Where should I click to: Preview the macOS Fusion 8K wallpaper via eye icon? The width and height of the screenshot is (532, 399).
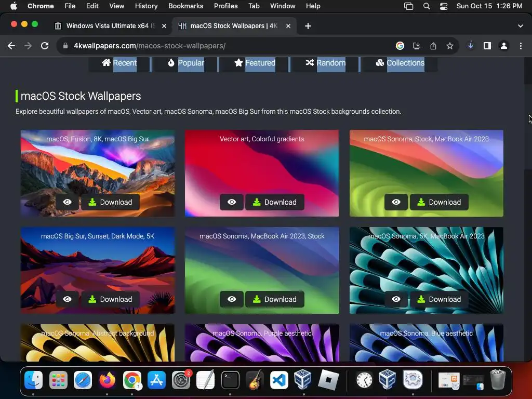pyautogui.click(x=67, y=202)
